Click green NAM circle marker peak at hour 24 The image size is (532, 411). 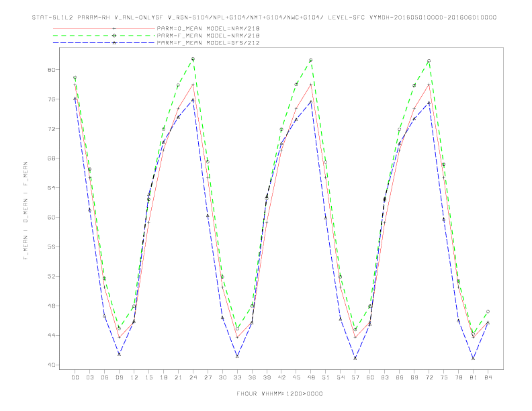point(193,59)
